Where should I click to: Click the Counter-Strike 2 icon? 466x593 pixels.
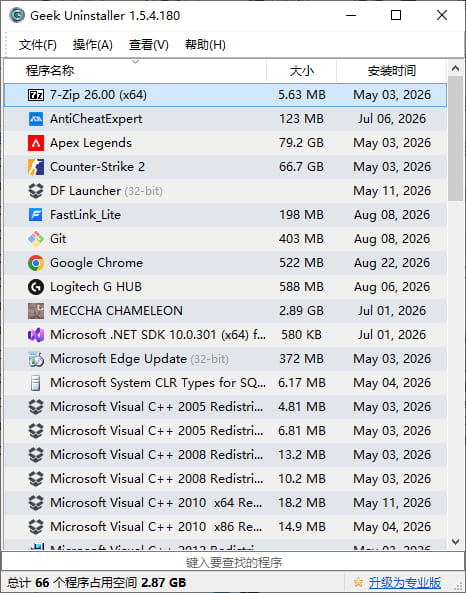pos(36,167)
